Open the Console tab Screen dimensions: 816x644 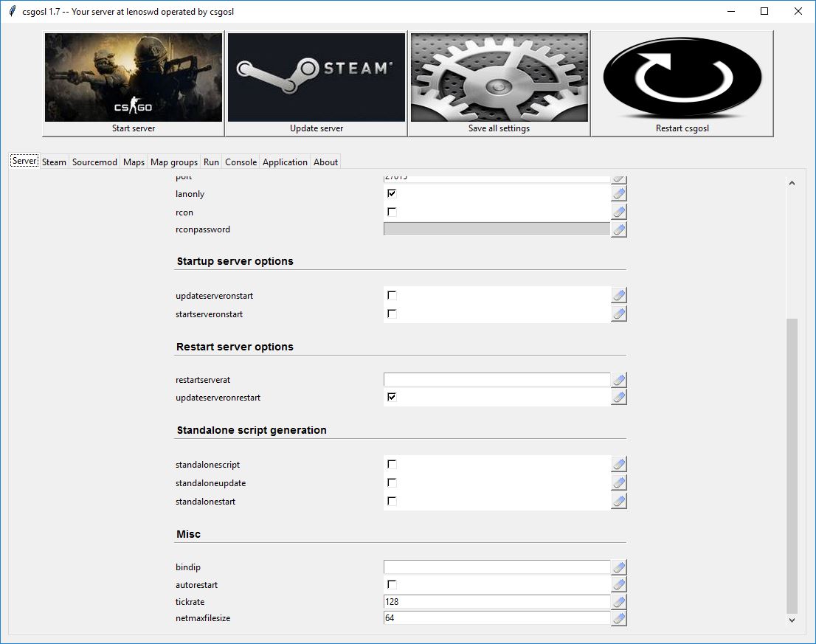click(x=241, y=162)
